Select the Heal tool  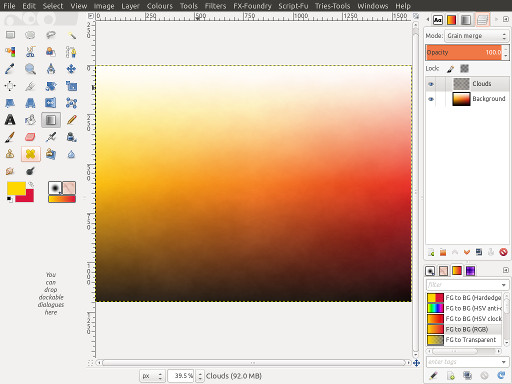(x=30, y=154)
